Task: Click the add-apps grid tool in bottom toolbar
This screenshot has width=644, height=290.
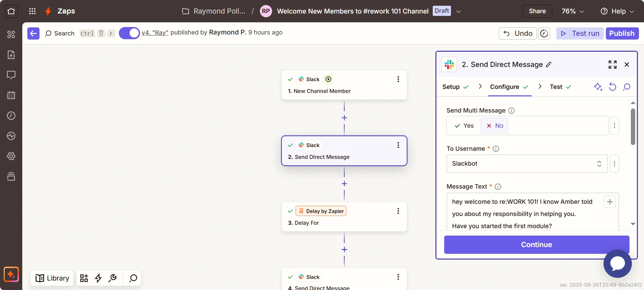Action: pyautogui.click(x=84, y=278)
